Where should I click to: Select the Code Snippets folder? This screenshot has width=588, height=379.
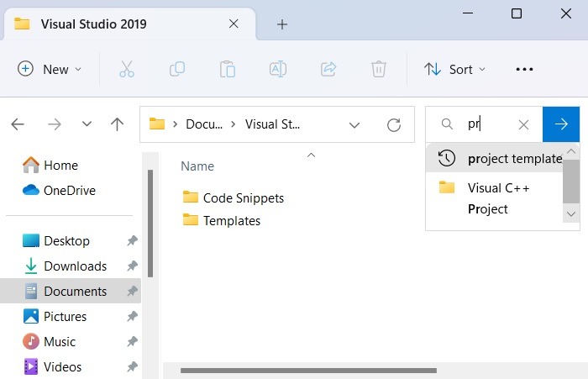click(234, 197)
